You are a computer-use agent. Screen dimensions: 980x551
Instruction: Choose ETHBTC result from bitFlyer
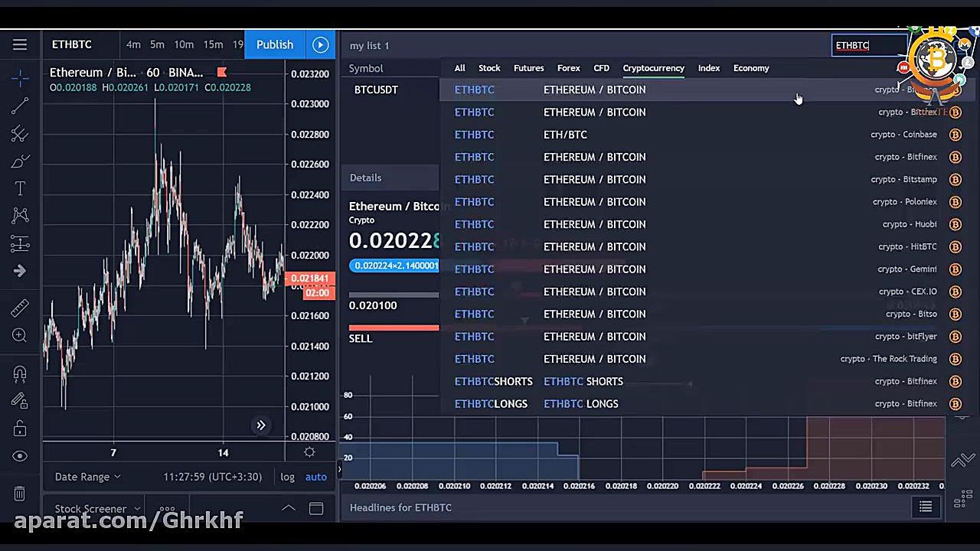point(706,337)
